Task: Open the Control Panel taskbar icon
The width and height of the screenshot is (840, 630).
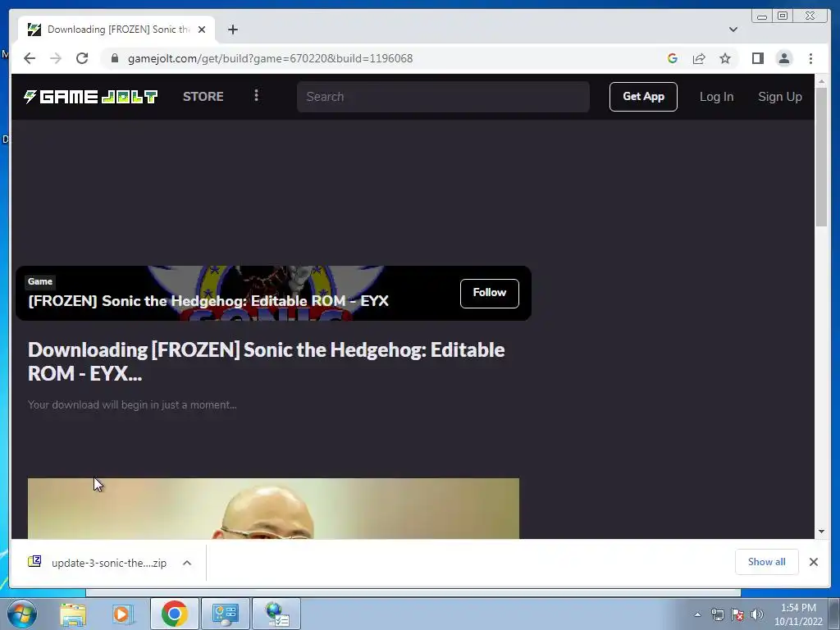Action: coord(225,614)
